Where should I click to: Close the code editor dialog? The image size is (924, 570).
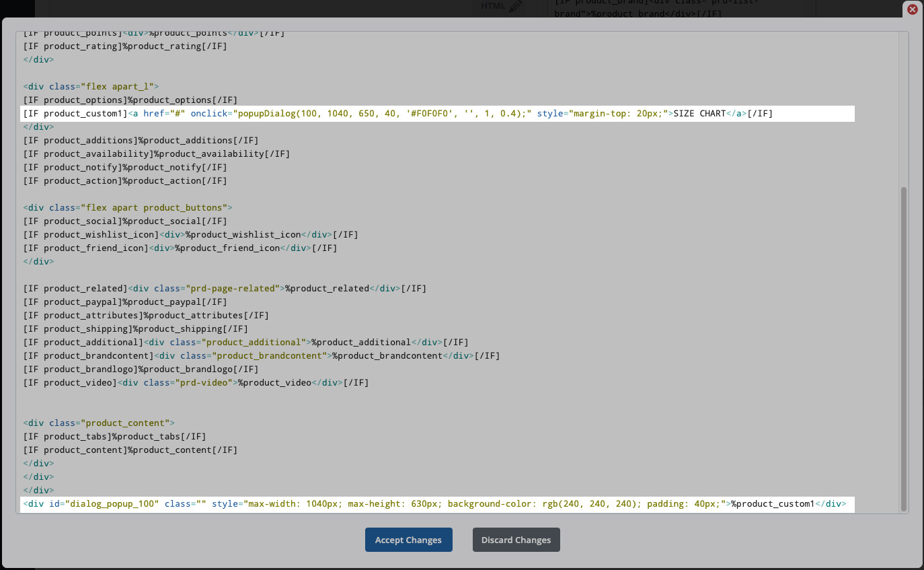tap(912, 9)
